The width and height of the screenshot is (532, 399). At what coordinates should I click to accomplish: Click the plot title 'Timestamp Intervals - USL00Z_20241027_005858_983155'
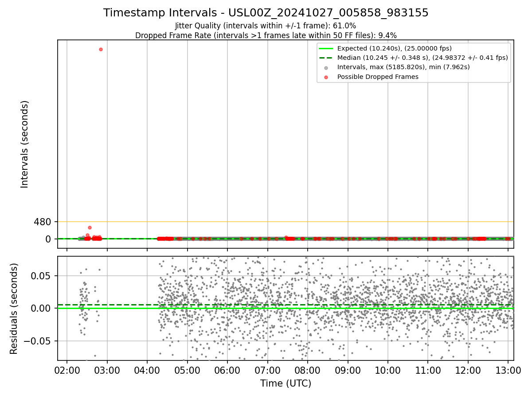266,13
